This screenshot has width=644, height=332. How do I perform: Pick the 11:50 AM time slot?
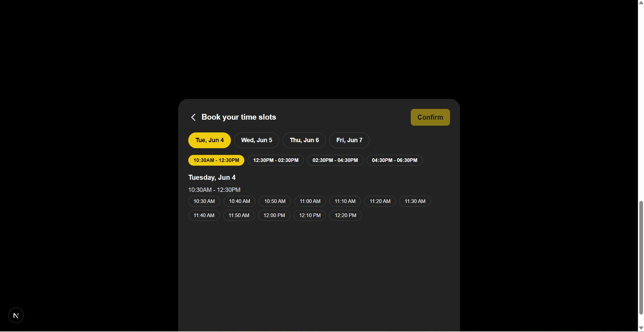pyautogui.click(x=239, y=215)
